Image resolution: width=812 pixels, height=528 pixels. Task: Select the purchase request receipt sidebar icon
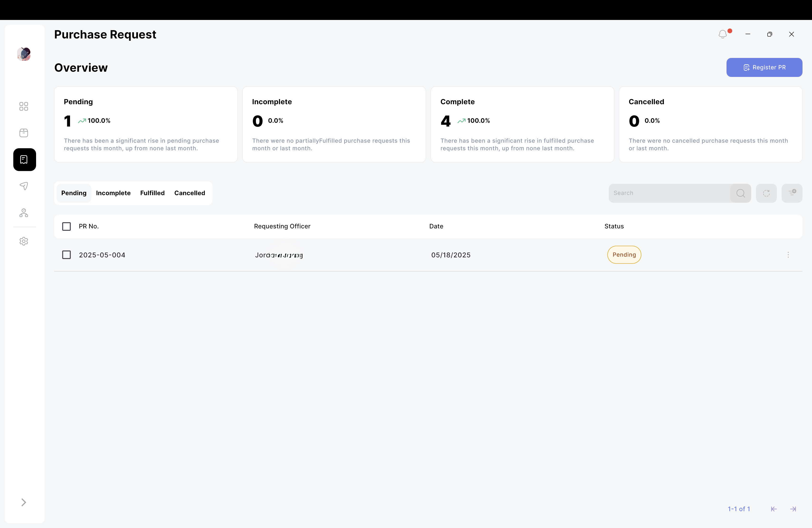coord(24,160)
